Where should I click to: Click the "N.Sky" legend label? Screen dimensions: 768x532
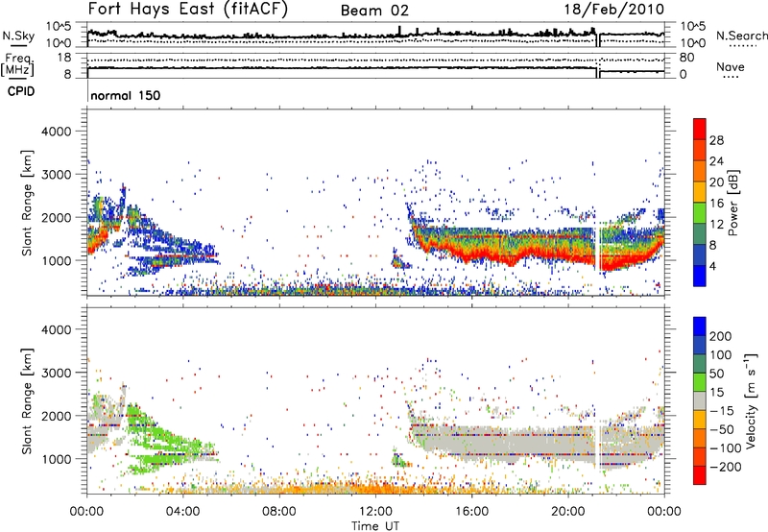coord(18,36)
